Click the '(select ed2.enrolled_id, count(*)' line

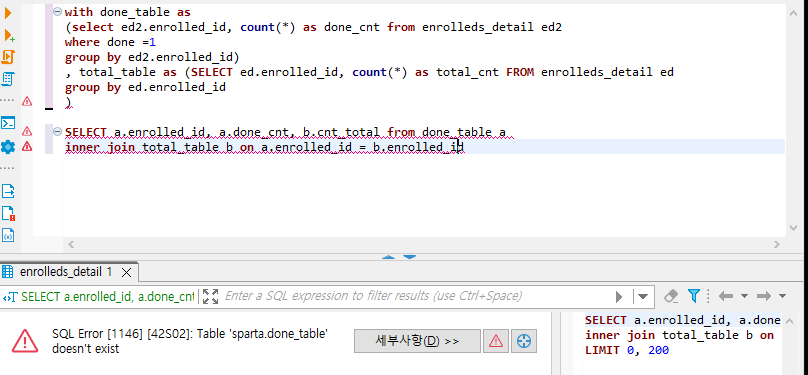click(x=313, y=27)
